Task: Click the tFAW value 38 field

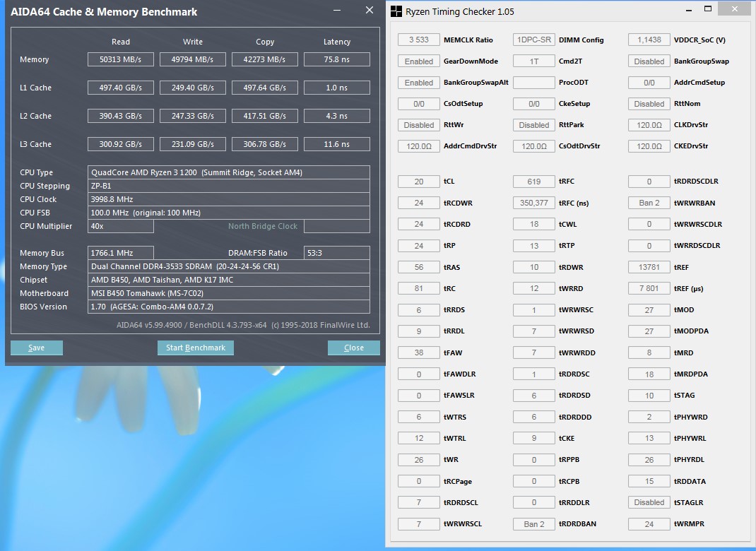Action: 418,352
